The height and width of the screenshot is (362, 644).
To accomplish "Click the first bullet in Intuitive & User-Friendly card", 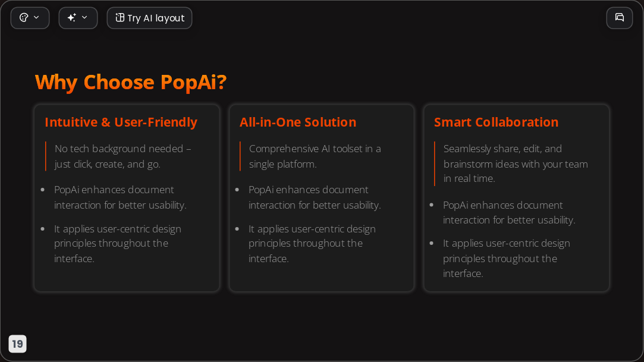I will (120, 197).
